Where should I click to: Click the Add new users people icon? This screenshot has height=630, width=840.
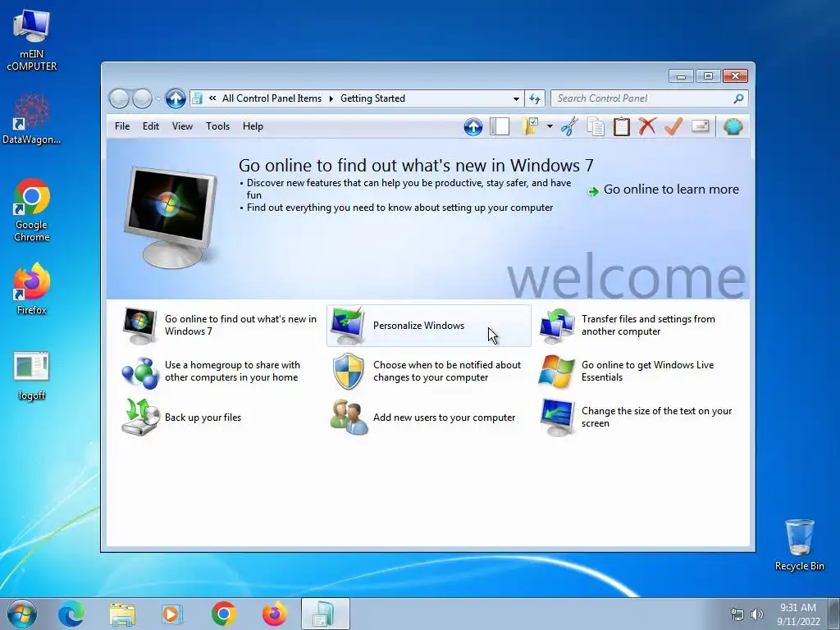coord(349,418)
